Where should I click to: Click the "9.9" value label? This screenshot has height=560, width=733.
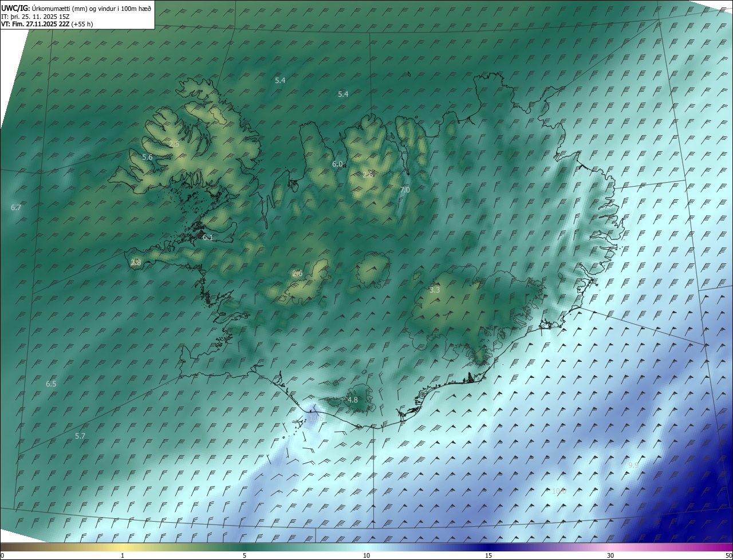click(633, 465)
